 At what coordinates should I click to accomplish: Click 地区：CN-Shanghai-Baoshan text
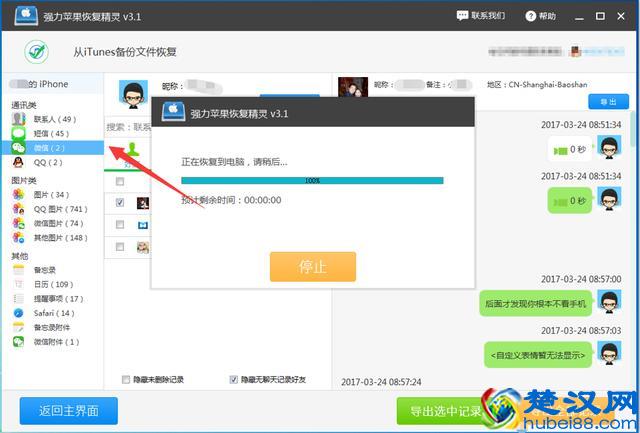point(537,84)
